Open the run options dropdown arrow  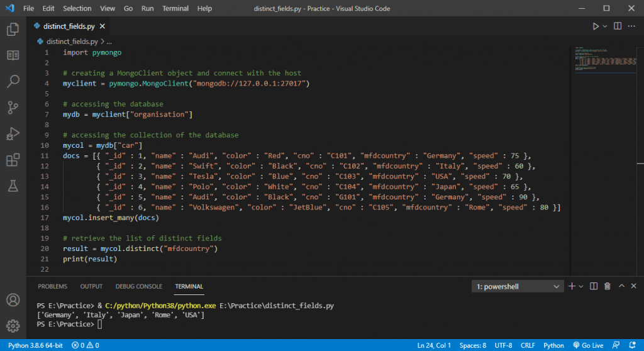click(x=605, y=26)
